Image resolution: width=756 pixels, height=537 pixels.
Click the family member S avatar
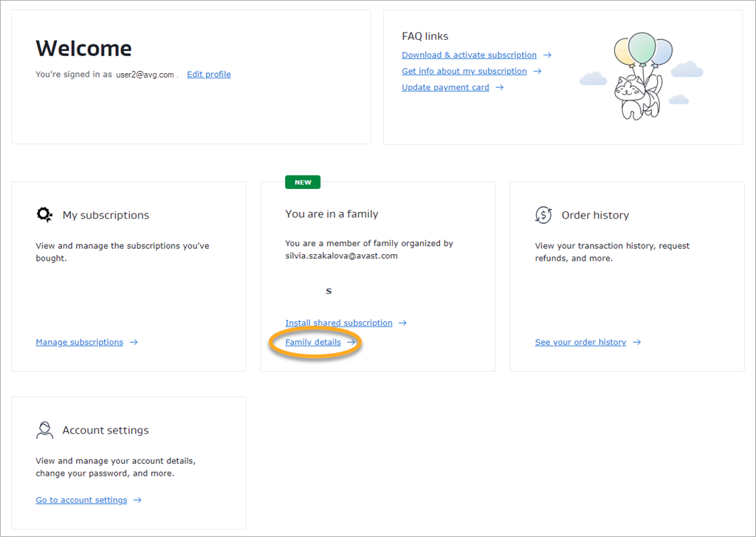pos(329,291)
